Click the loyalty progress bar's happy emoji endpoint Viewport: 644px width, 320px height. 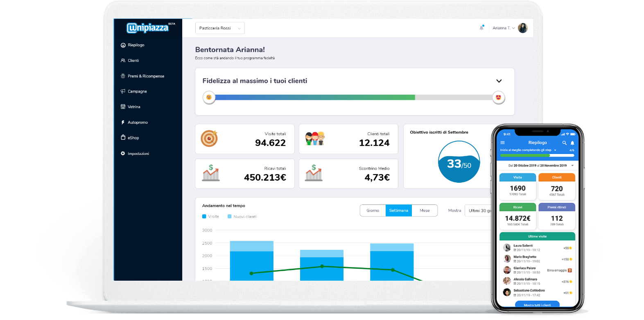tap(498, 98)
